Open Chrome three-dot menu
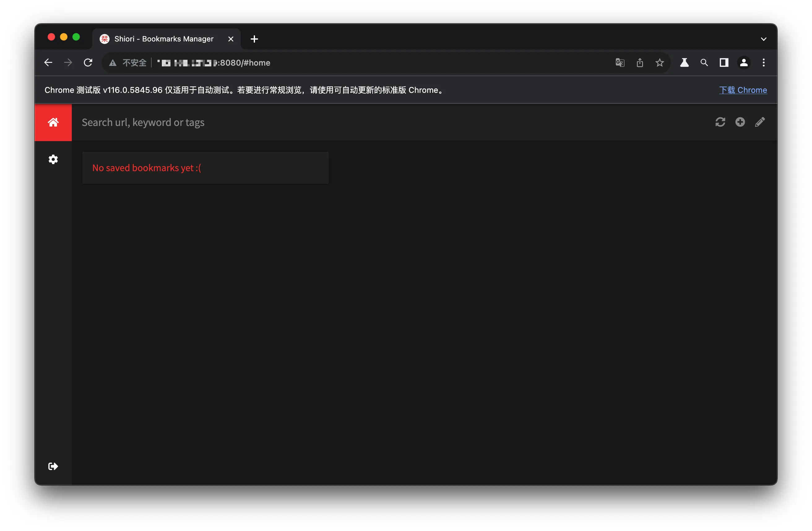The height and width of the screenshot is (531, 812). click(763, 63)
